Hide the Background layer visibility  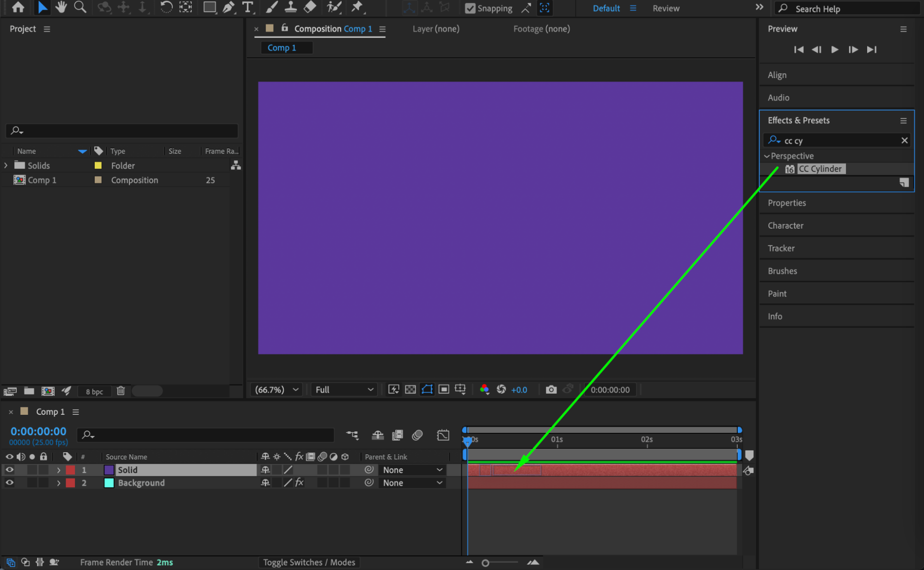(9, 483)
